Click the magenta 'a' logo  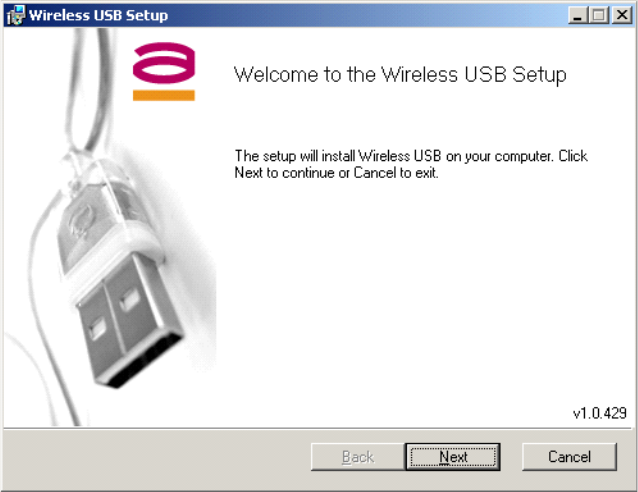coord(164,63)
